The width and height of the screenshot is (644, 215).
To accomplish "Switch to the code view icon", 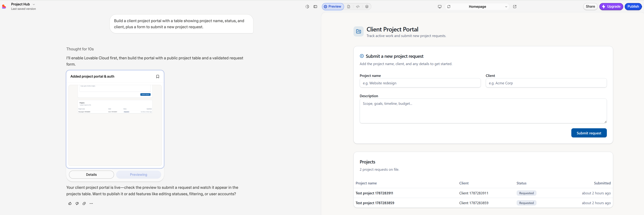I will [358, 7].
